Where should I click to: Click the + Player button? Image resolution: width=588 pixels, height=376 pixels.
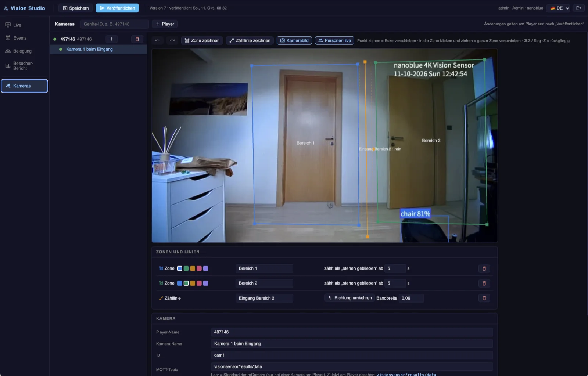pyautogui.click(x=165, y=24)
